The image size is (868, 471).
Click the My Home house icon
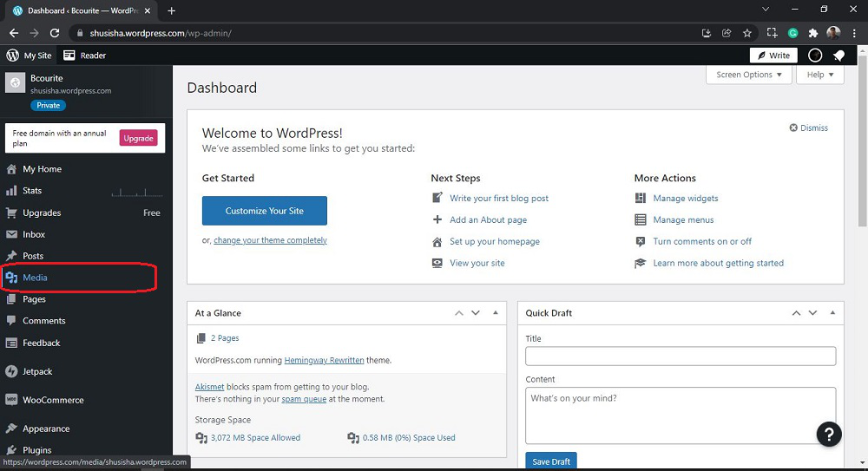(x=11, y=169)
